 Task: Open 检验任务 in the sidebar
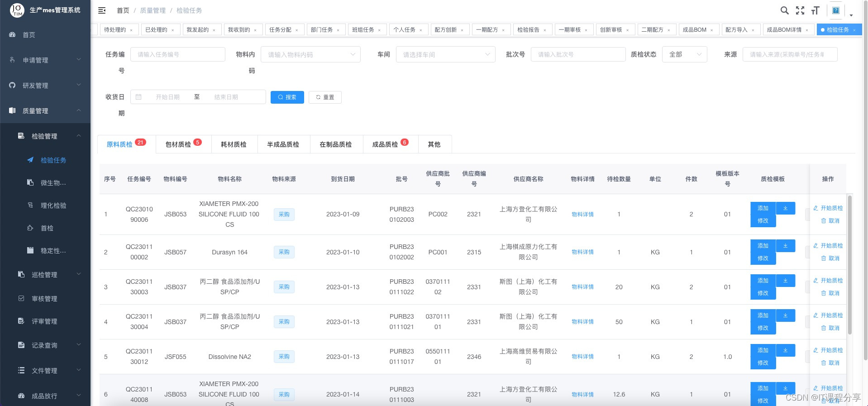click(x=45, y=160)
